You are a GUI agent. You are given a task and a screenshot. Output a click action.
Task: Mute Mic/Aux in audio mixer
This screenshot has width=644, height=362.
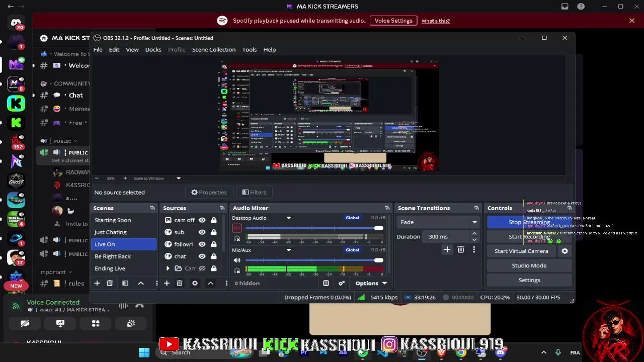click(x=237, y=260)
